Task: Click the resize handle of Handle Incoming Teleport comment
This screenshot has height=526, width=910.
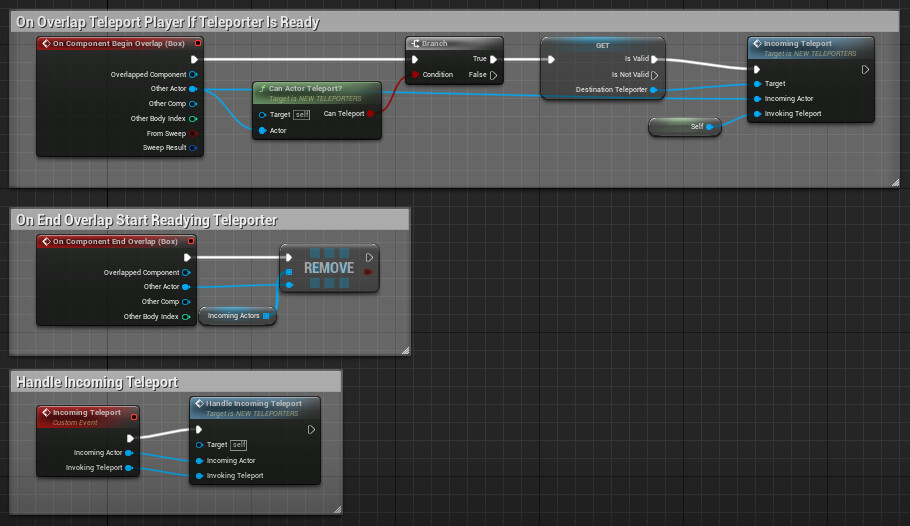Action: click(x=338, y=509)
